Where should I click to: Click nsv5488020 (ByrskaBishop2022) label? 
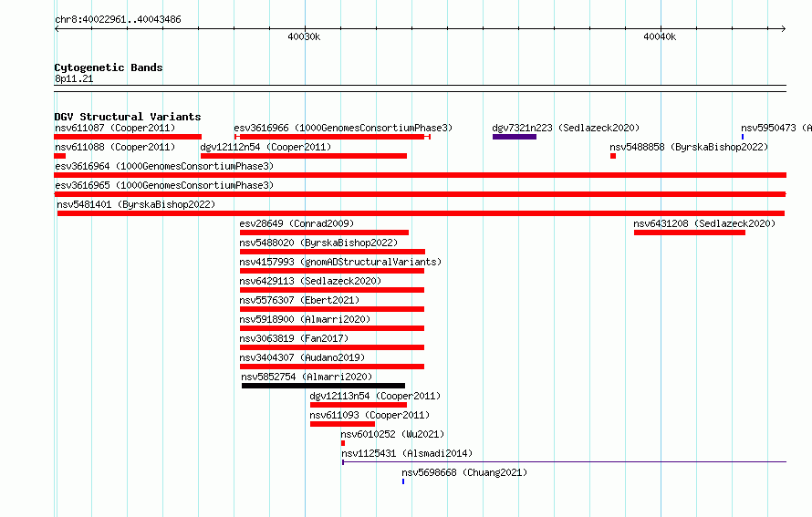point(318,243)
